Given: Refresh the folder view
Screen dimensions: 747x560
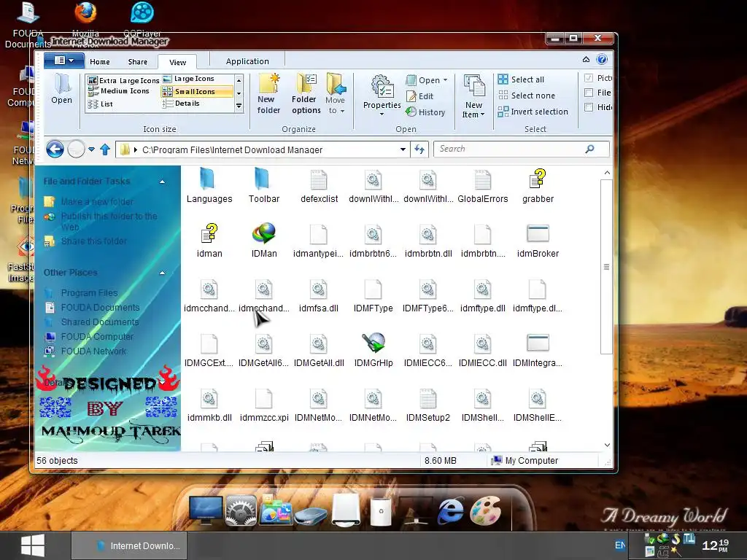Looking at the screenshot, I should 419,149.
